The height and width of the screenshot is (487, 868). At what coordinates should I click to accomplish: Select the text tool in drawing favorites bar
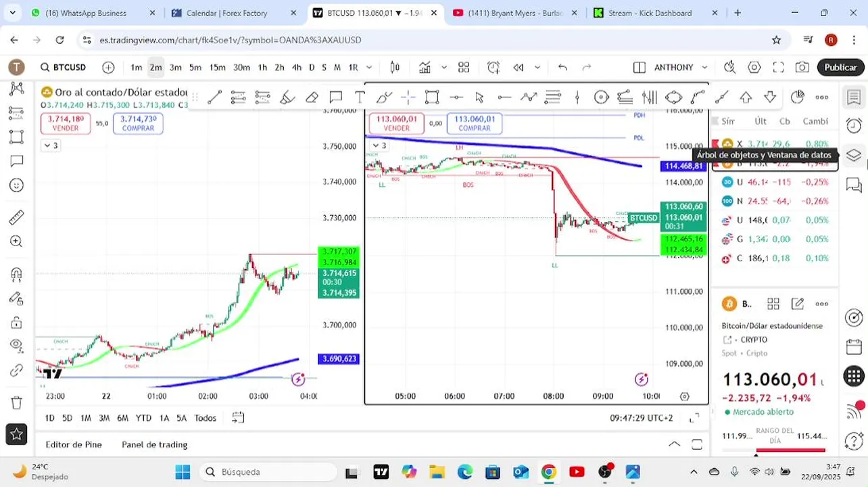tap(360, 97)
